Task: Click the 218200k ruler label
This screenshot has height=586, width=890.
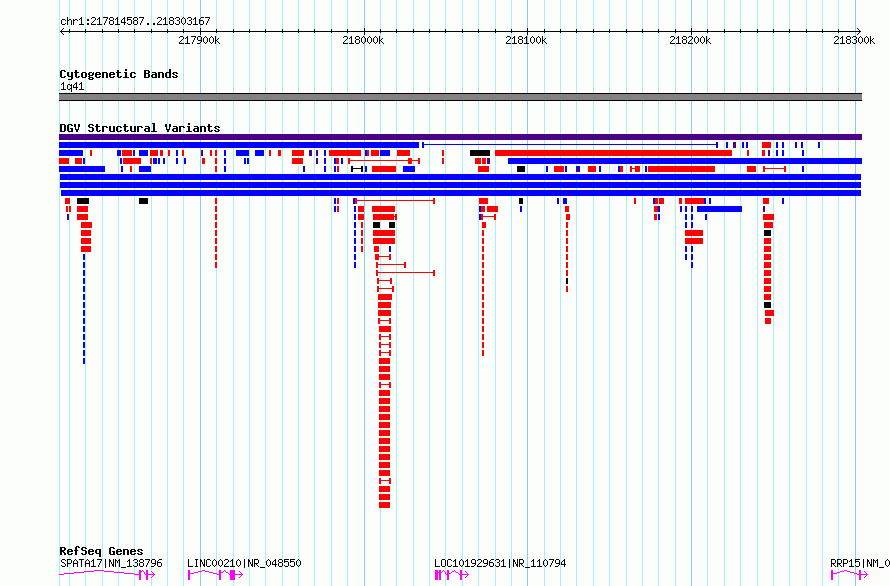Action: point(690,40)
